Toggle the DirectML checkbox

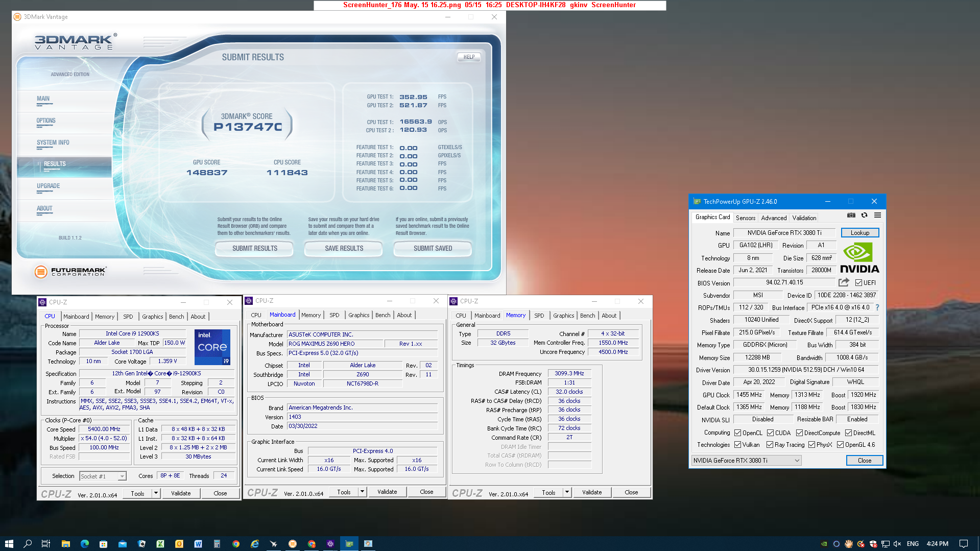(848, 433)
